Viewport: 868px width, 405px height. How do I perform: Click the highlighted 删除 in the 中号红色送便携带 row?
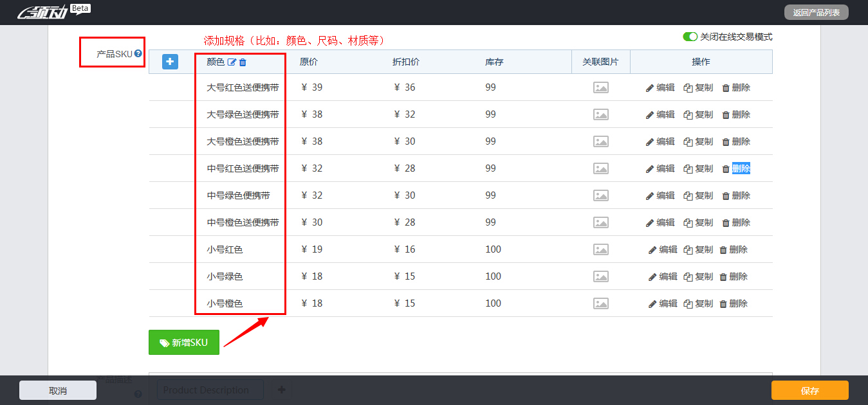(x=740, y=168)
